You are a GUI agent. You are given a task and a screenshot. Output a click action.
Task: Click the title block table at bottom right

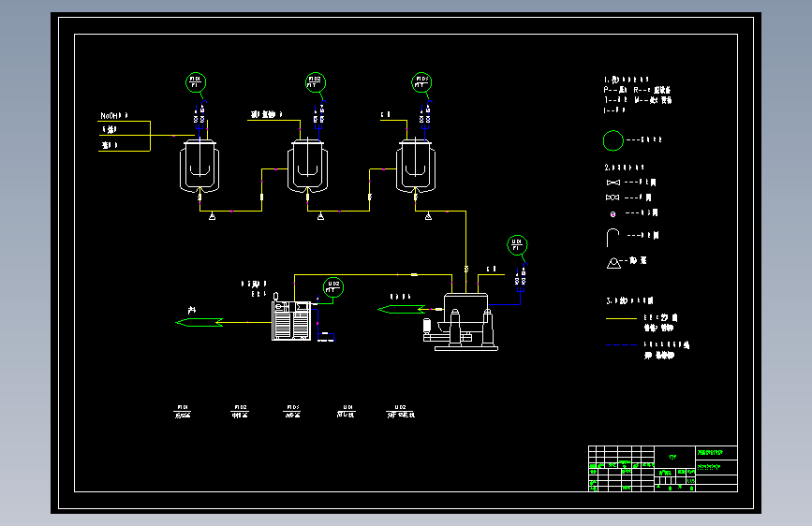pos(663,469)
